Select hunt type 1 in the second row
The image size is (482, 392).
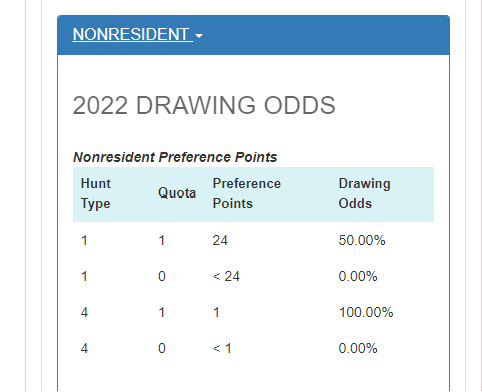click(x=84, y=276)
